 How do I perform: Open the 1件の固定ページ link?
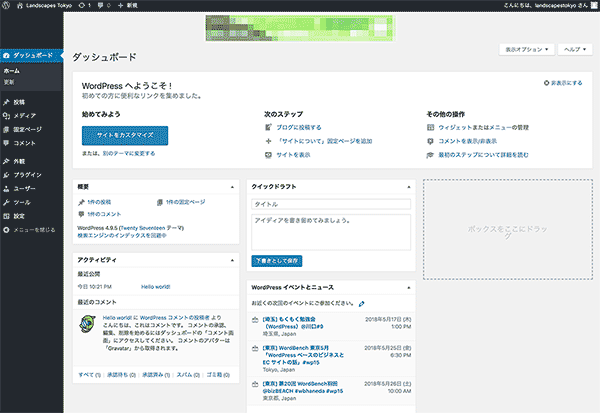click(x=185, y=202)
